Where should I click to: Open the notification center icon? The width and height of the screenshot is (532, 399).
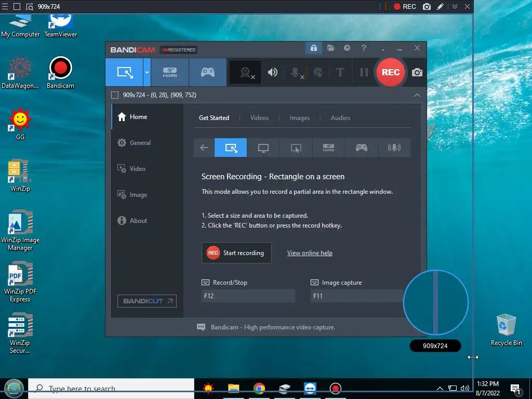coord(515,389)
